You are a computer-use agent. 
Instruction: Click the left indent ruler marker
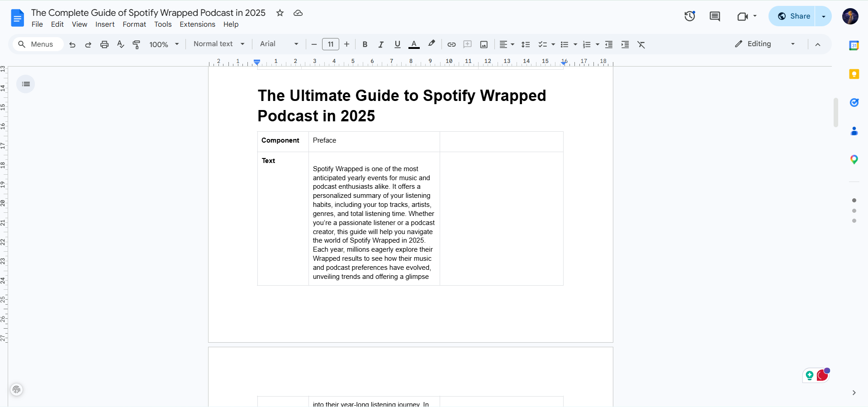coord(257,62)
